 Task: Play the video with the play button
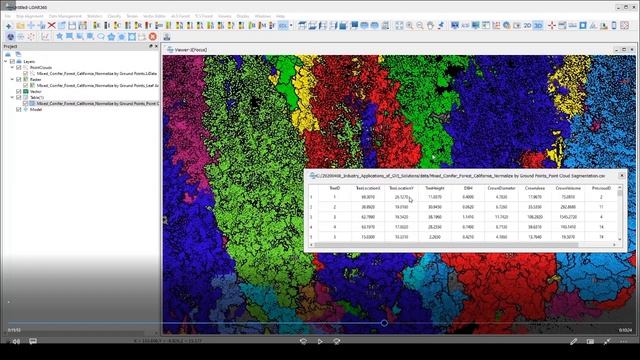[x=320, y=341]
